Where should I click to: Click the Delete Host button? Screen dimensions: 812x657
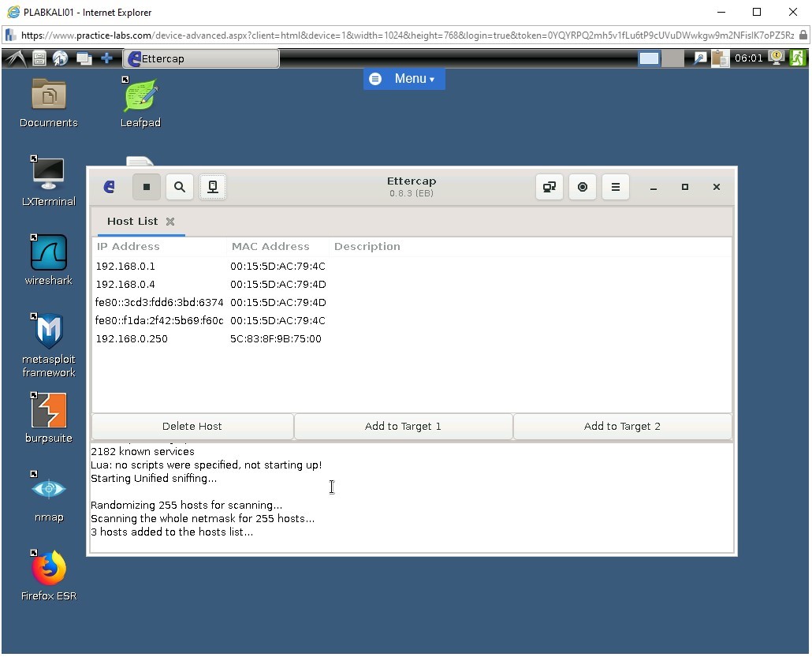pyautogui.click(x=192, y=426)
